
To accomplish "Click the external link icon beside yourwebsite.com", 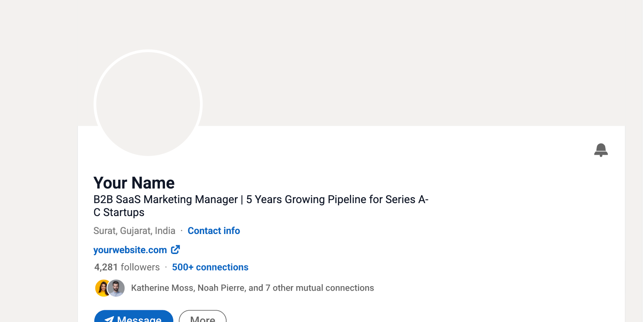I will pyautogui.click(x=175, y=250).
